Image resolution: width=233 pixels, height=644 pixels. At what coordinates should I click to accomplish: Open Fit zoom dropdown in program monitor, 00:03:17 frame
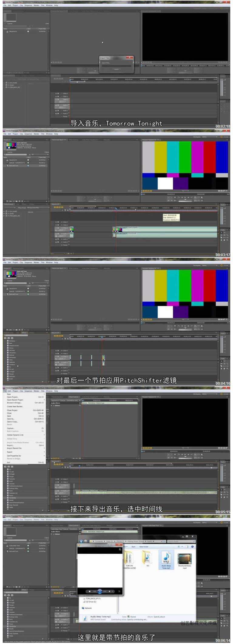point(185,191)
